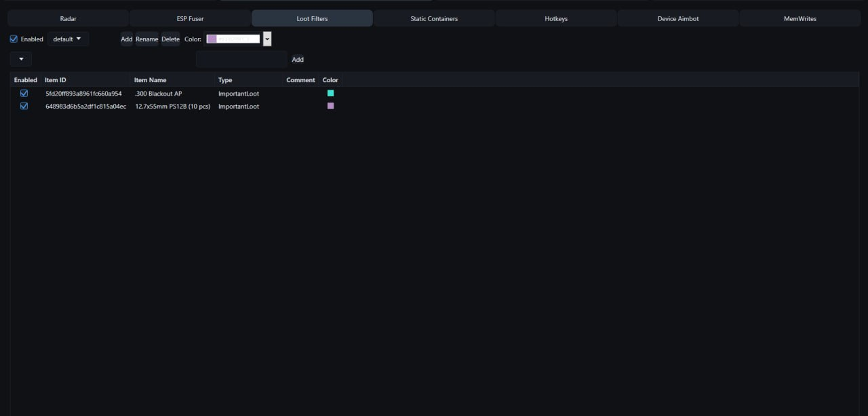Click the purple swatch for 12.7x55mm PS12B
Screen dimensions: 868x416
(x=331, y=107)
